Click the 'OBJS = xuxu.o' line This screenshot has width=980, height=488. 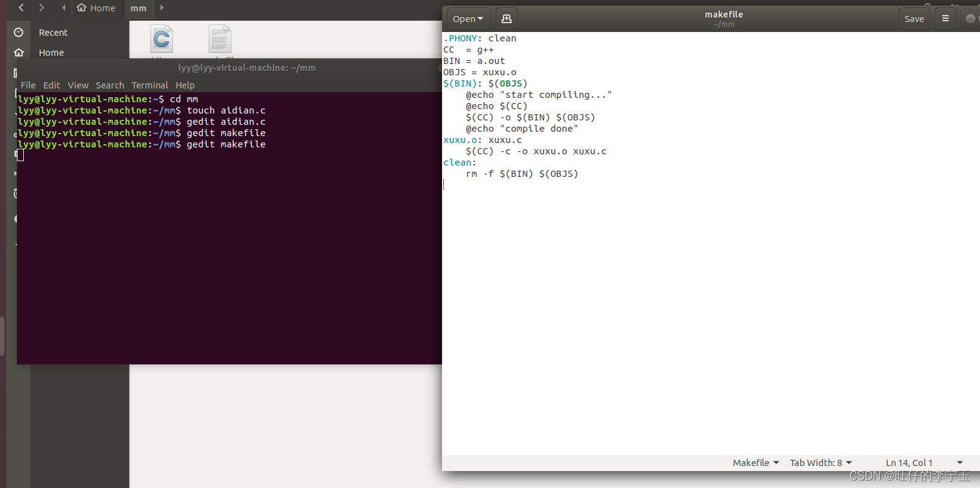[x=480, y=72]
